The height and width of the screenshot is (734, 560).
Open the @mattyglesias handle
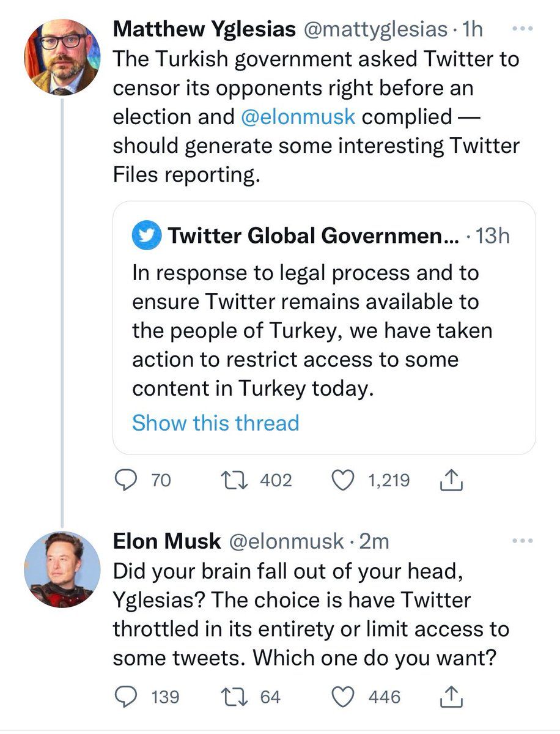coord(380,28)
